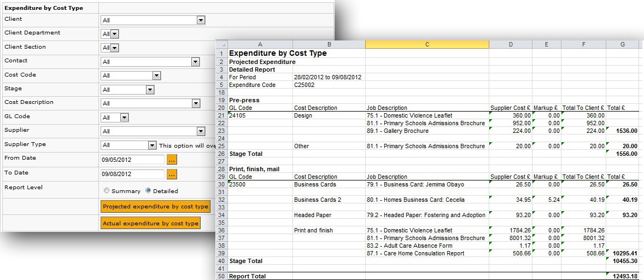Screen dimensions: 644x280
Task: Click stage total '1556.00' cell
Action: 623,154
